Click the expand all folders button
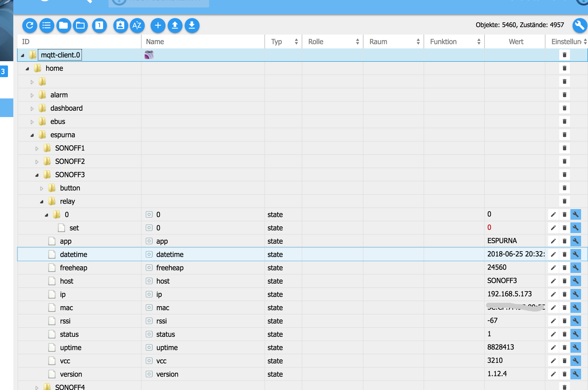The height and width of the screenshot is (390, 588). (x=80, y=26)
